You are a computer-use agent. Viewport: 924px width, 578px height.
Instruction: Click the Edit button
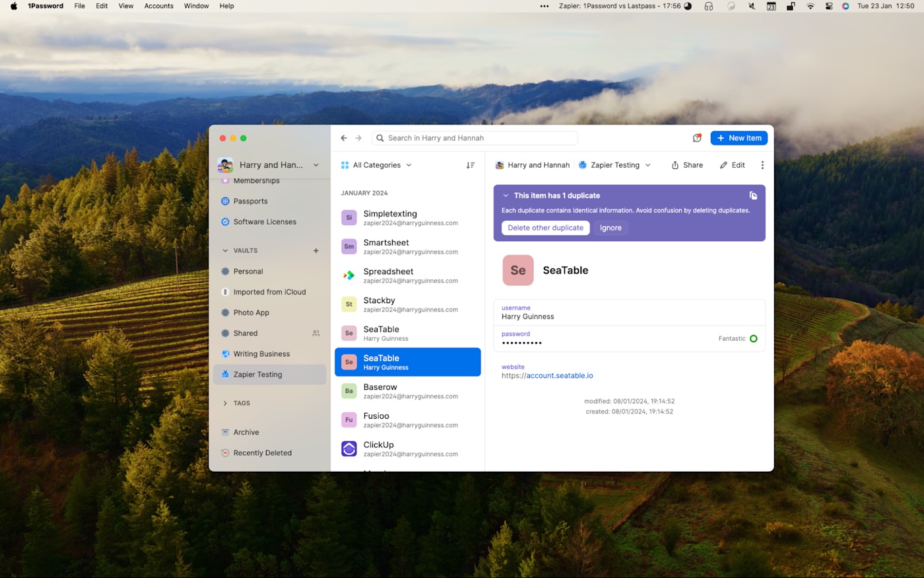pos(733,165)
